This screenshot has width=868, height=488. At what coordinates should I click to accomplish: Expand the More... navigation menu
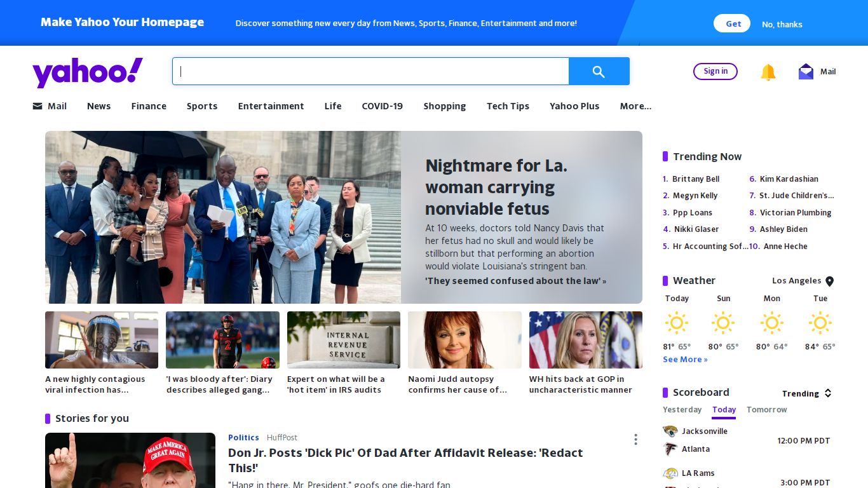point(635,106)
